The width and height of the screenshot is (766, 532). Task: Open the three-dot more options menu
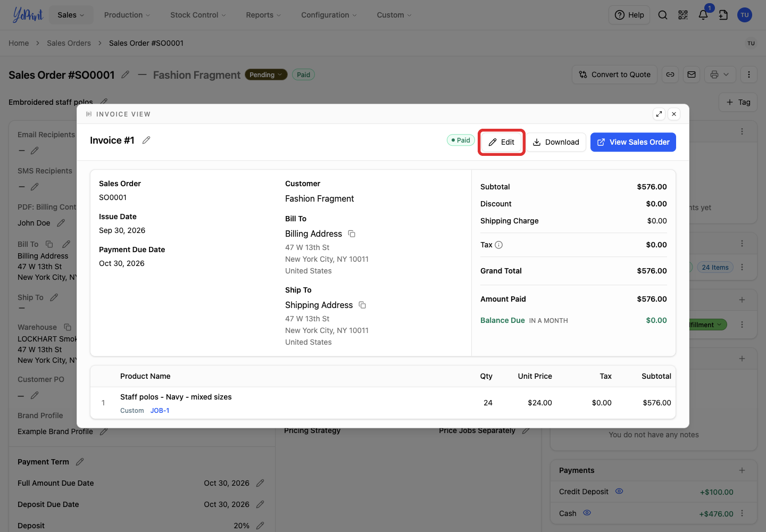[x=749, y=74]
